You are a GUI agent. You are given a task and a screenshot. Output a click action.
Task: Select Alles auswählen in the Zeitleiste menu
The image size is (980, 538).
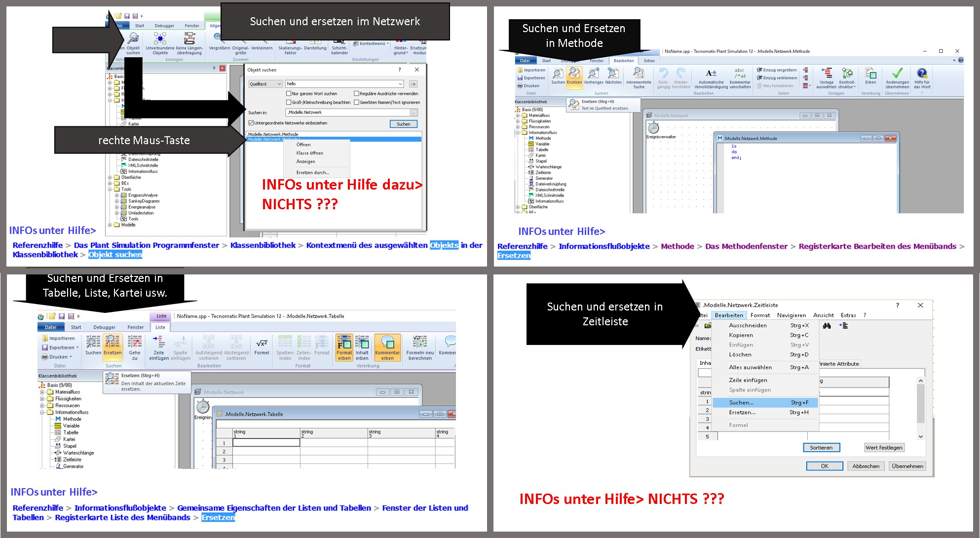pos(765,367)
